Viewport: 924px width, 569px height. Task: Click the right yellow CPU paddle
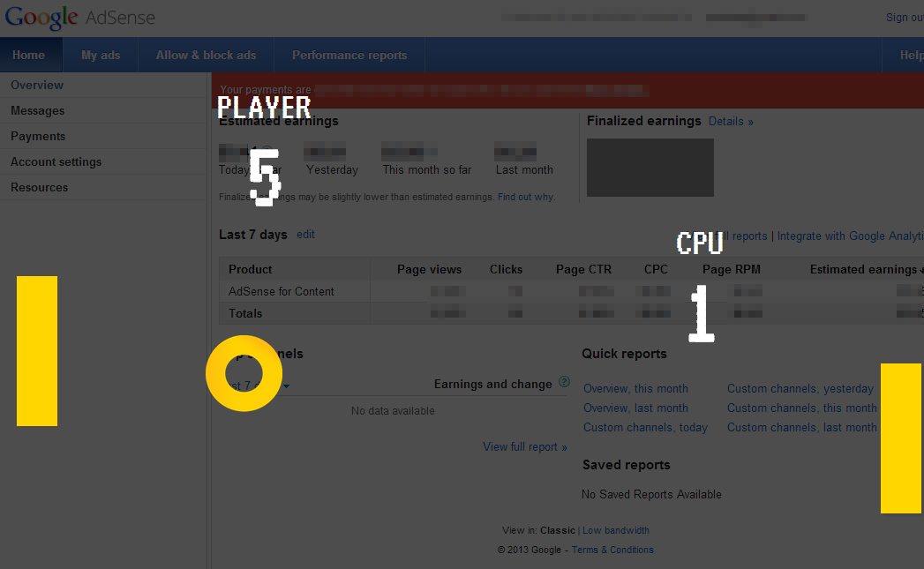click(901, 438)
